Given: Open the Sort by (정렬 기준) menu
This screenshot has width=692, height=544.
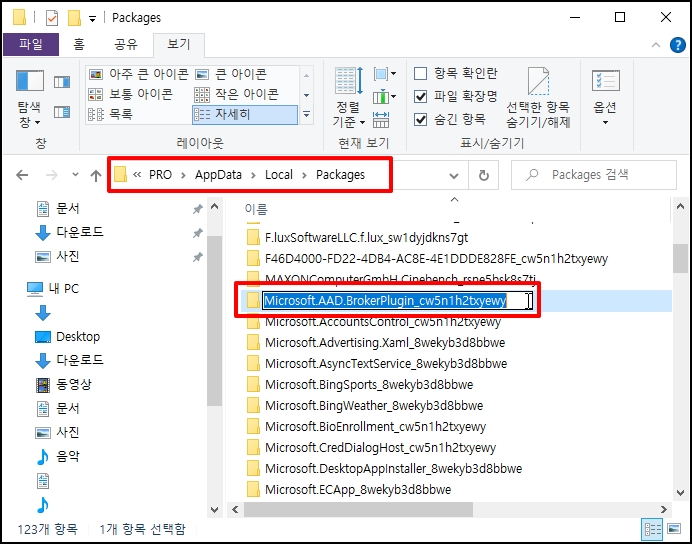Looking at the screenshot, I should [x=349, y=98].
